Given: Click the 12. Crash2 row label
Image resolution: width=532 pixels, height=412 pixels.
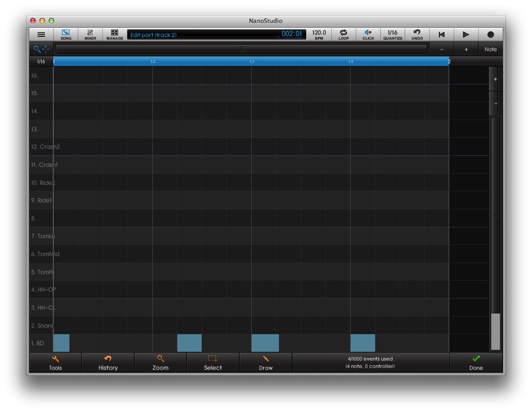Looking at the screenshot, I should pyautogui.click(x=46, y=147).
